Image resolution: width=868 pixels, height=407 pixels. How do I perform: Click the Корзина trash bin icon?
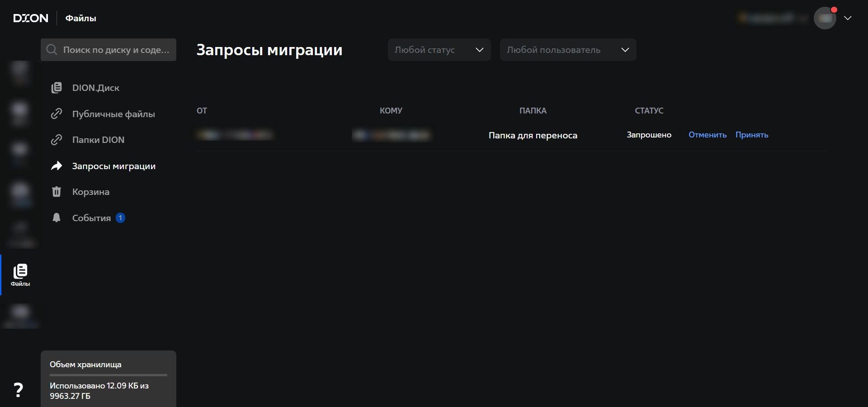click(x=57, y=192)
